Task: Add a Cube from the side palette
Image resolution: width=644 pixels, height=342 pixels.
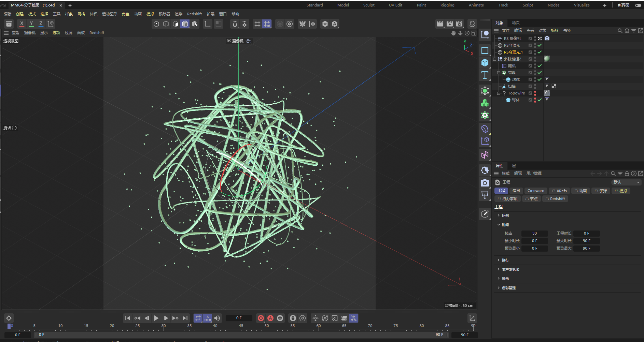Action: click(x=485, y=63)
